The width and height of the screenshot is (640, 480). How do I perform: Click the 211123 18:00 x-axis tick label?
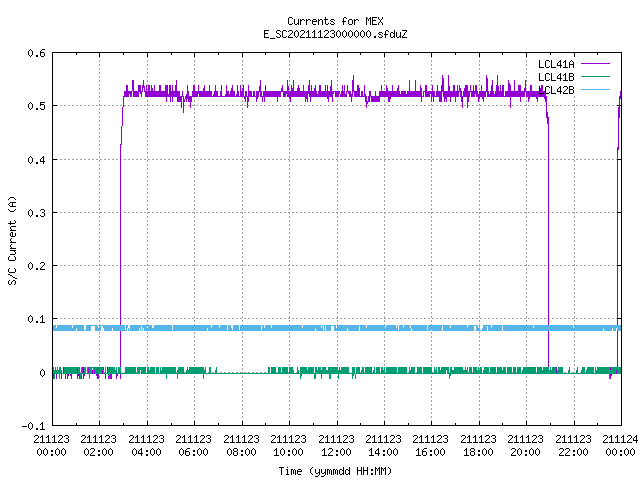click(478, 446)
